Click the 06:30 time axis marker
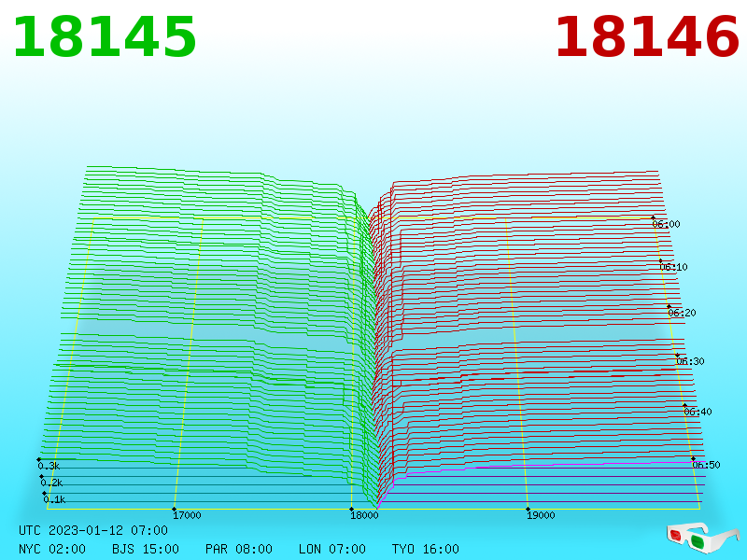Viewport: 747px width, 560px height. coord(690,361)
